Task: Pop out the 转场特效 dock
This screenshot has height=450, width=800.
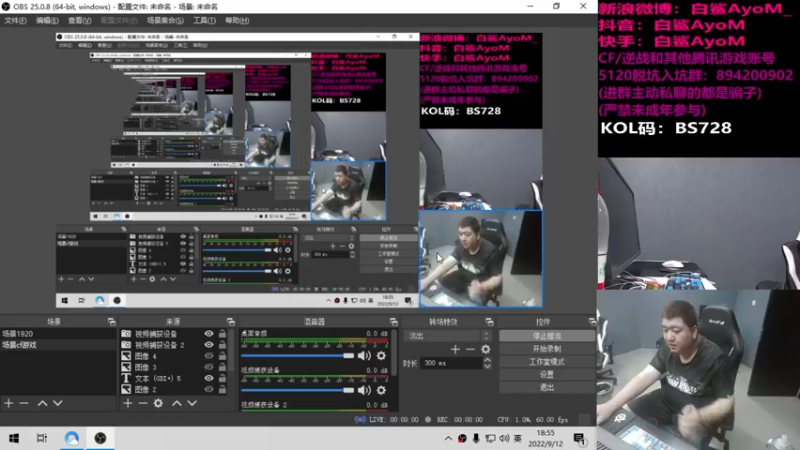Action: [x=489, y=322]
